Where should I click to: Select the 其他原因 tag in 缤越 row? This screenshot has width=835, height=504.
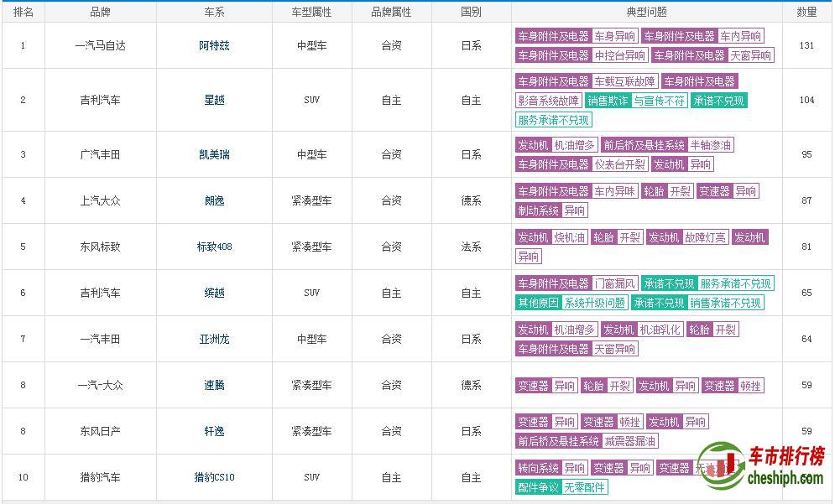pyautogui.click(x=539, y=303)
